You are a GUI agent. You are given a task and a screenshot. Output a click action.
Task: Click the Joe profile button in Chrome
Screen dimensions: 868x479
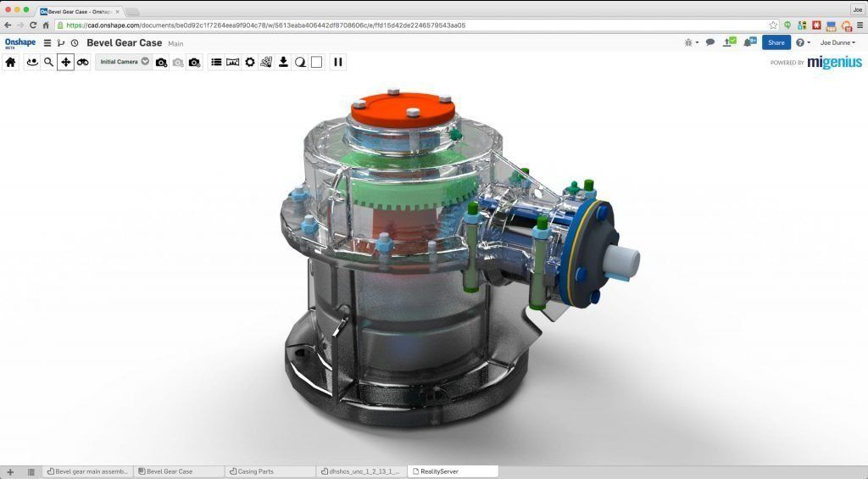[858, 10]
